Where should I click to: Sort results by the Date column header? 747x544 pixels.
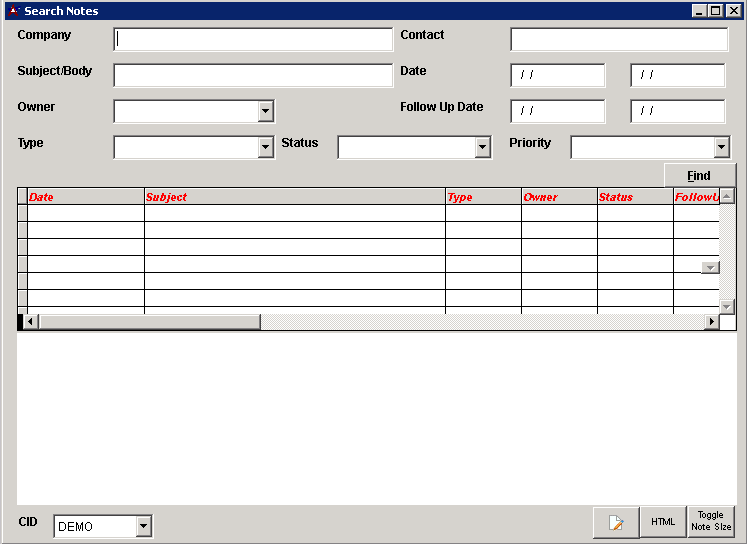tap(85, 197)
